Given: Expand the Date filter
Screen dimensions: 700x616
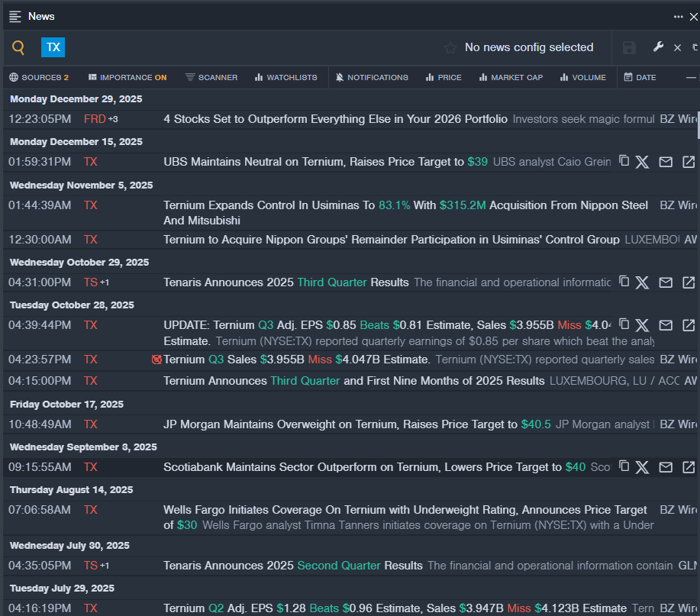Looking at the screenshot, I should coord(640,77).
